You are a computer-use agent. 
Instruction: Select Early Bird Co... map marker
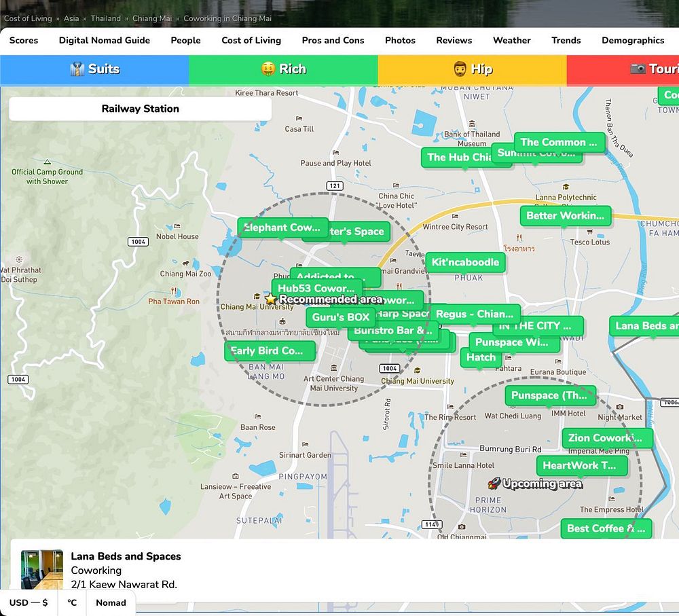[x=270, y=351]
